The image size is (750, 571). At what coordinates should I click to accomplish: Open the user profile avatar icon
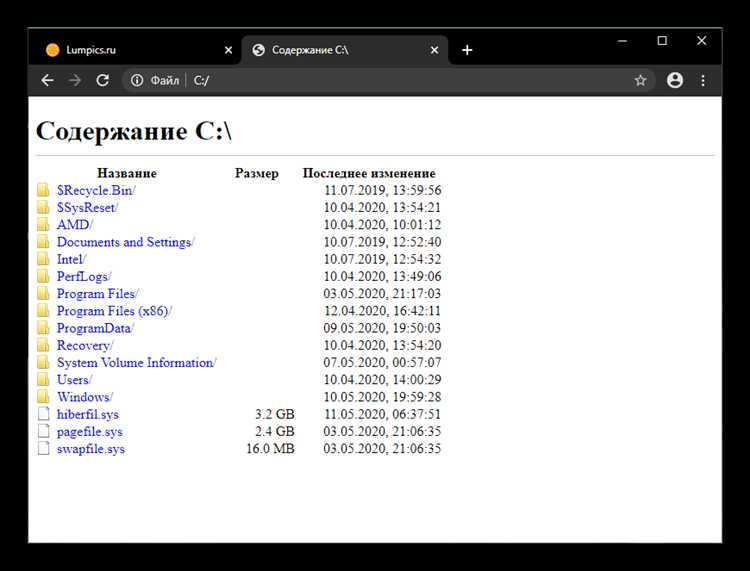click(675, 81)
